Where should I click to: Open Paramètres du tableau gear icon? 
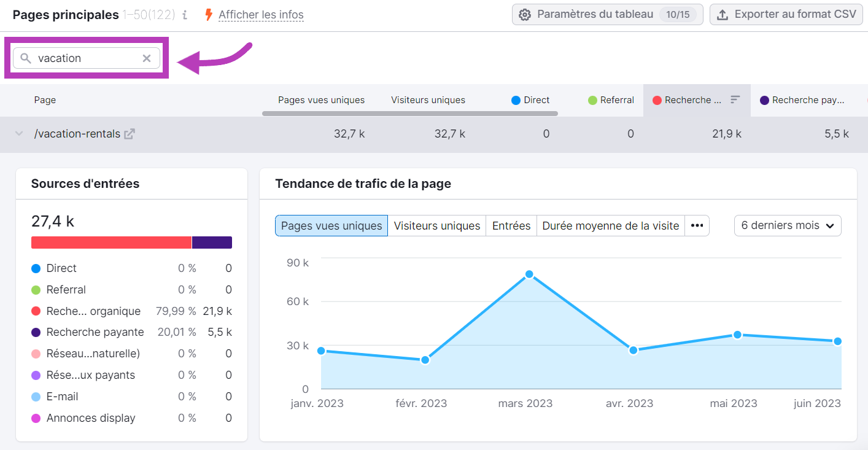526,14
